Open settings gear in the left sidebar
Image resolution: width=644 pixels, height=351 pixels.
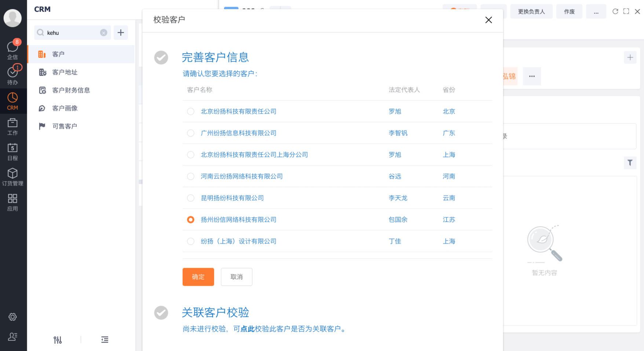point(12,317)
